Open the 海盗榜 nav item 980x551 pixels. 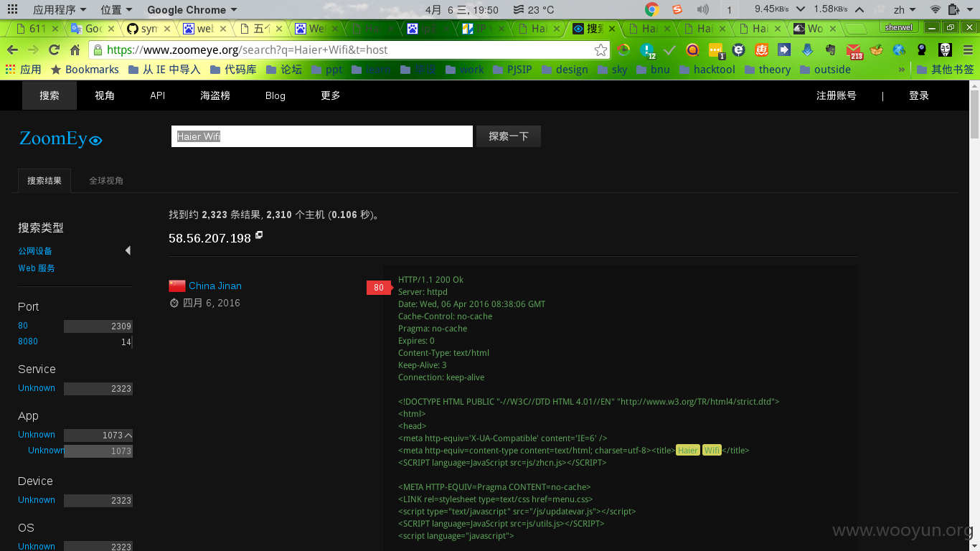point(215,95)
